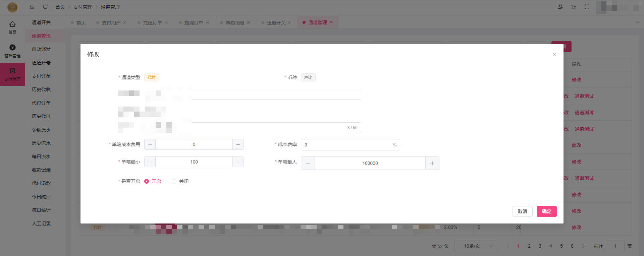Open the 10条/页 page size dropdown
644x256 pixels.
(475, 246)
